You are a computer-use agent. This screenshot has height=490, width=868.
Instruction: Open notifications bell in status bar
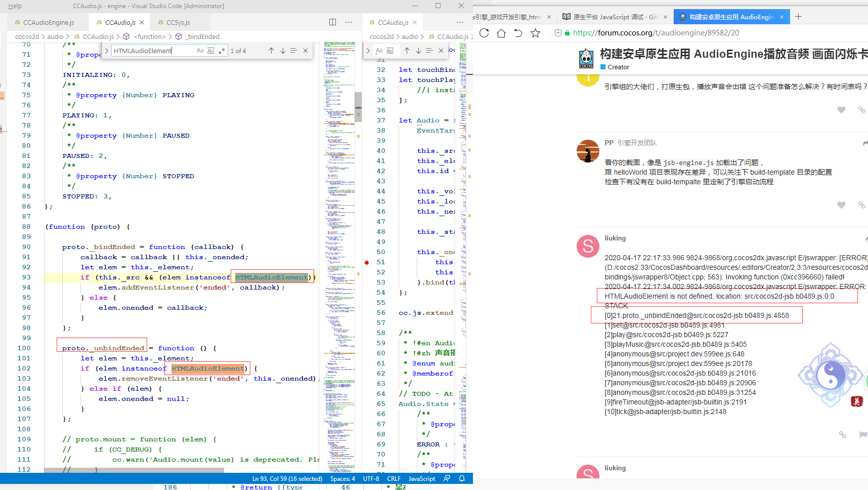(x=462, y=478)
